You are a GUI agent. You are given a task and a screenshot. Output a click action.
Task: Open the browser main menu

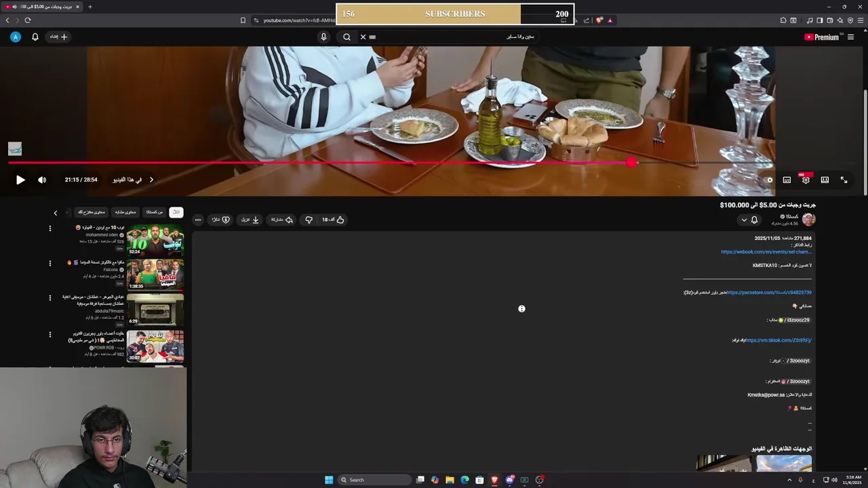point(861,20)
